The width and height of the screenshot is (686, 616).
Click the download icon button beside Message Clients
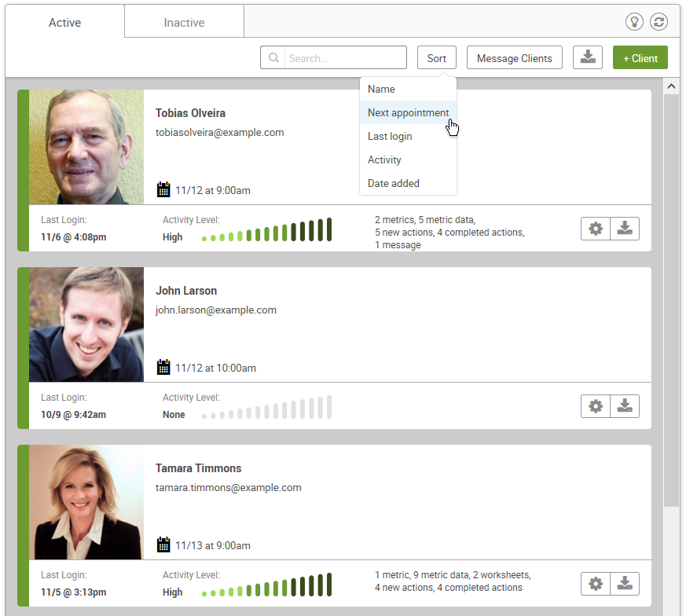click(588, 57)
